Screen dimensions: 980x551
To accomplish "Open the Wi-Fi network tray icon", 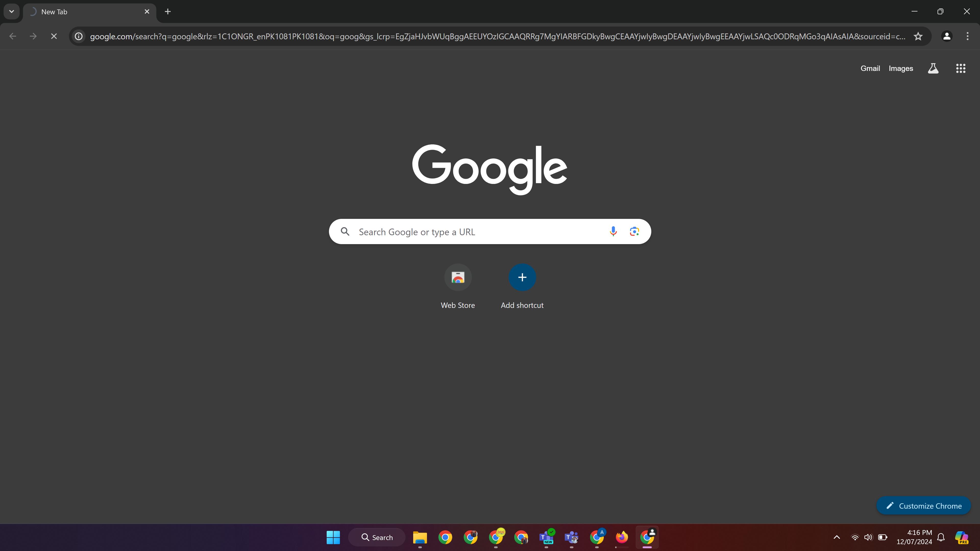I will pyautogui.click(x=855, y=537).
